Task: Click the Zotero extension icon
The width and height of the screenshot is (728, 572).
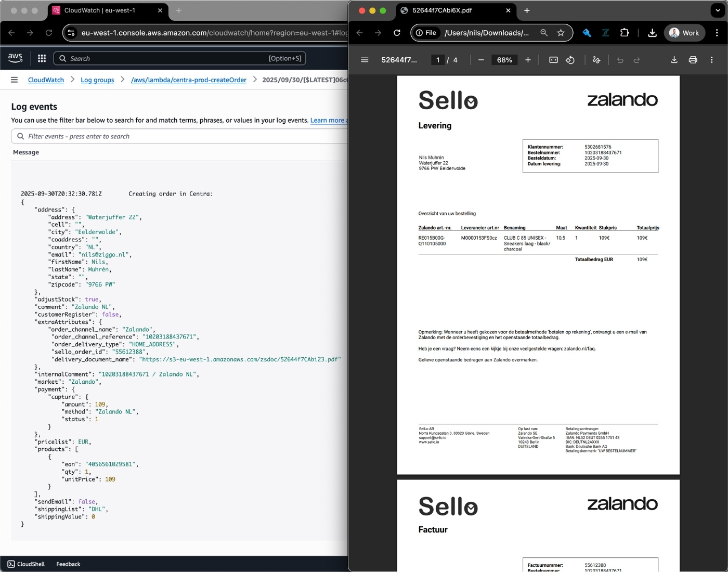Action: [x=605, y=33]
